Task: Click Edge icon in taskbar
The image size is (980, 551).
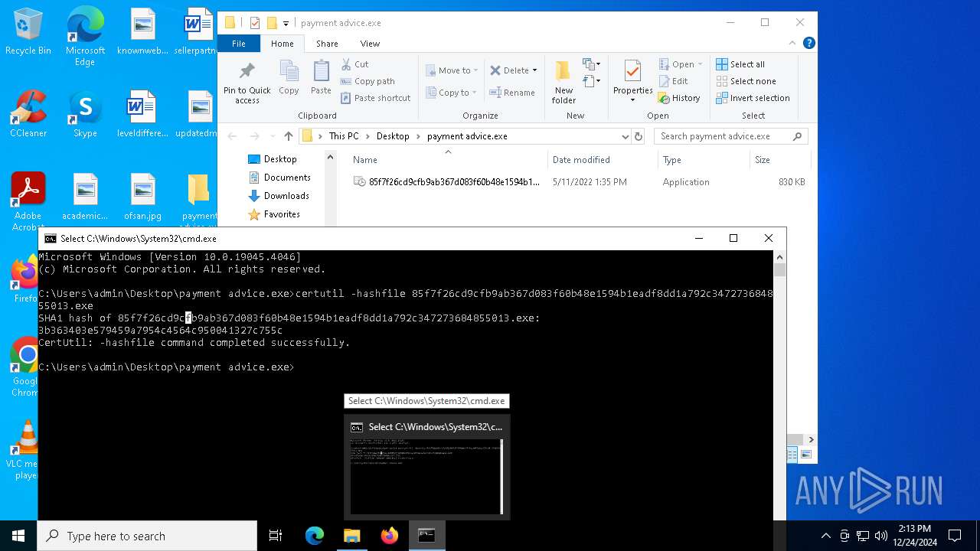Action: (315, 536)
